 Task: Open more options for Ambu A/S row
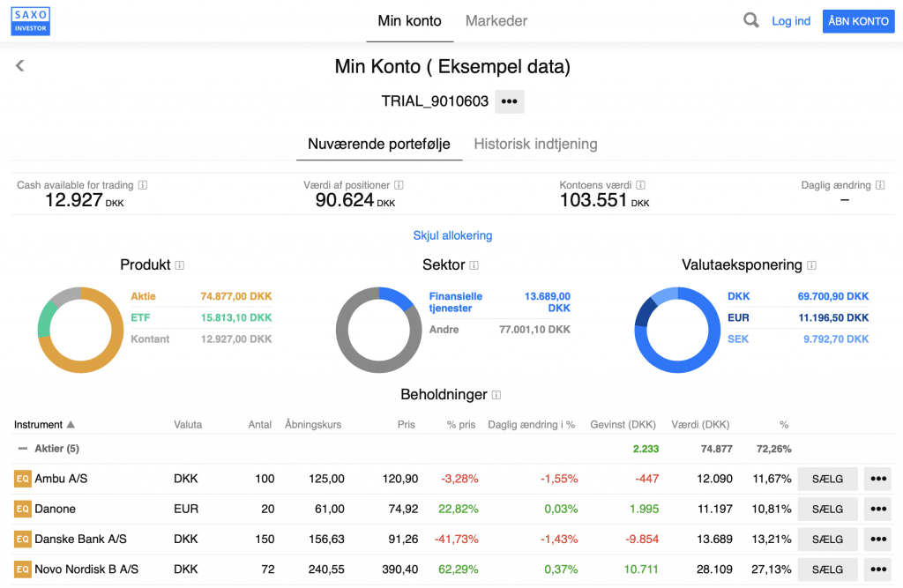pos(878,479)
